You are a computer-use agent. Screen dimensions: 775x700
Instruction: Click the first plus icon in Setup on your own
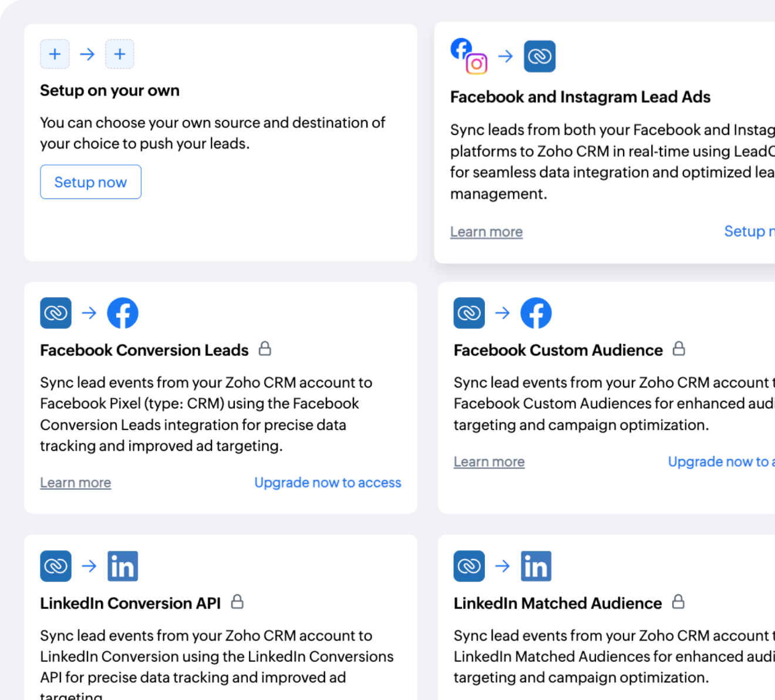[55, 53]
